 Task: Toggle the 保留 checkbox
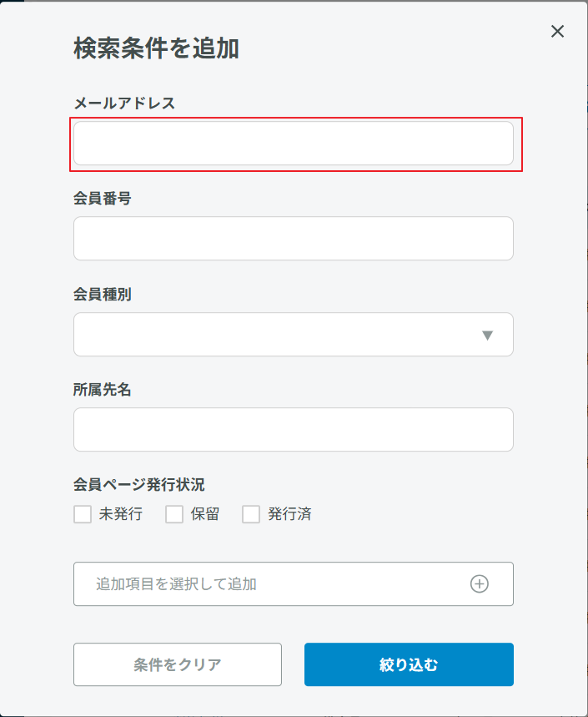tap(174, 514)
